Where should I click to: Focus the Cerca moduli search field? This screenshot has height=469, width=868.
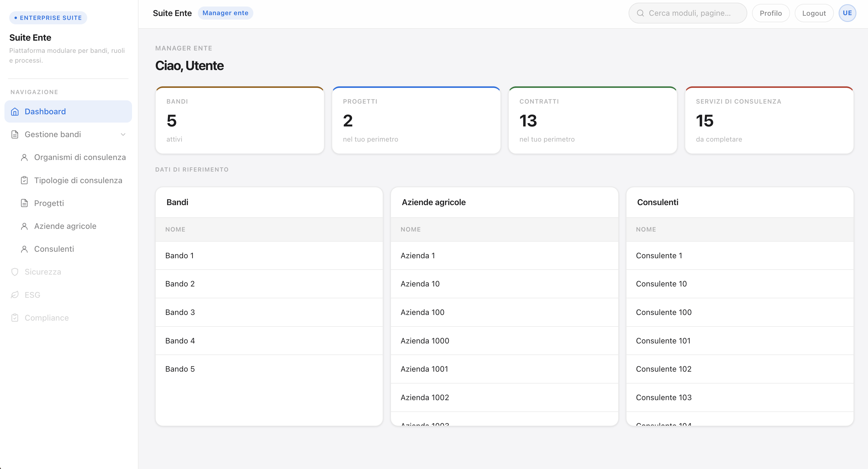[x=688, y=13]
